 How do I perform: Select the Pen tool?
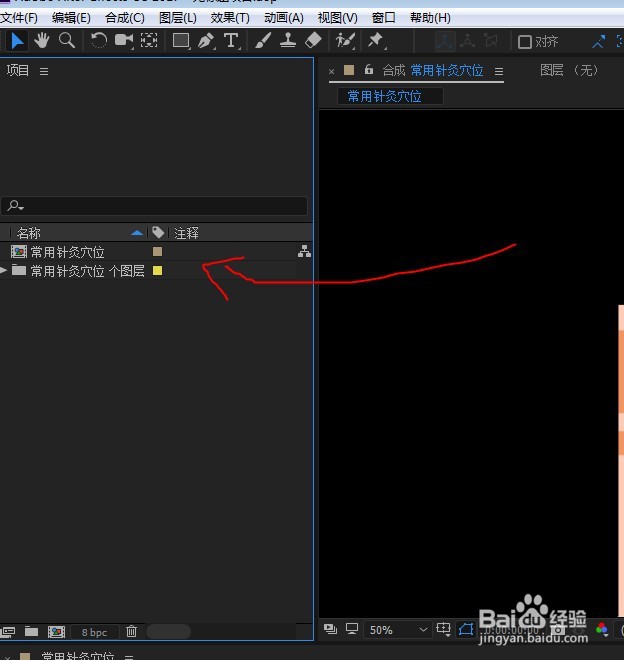[206, 41]
